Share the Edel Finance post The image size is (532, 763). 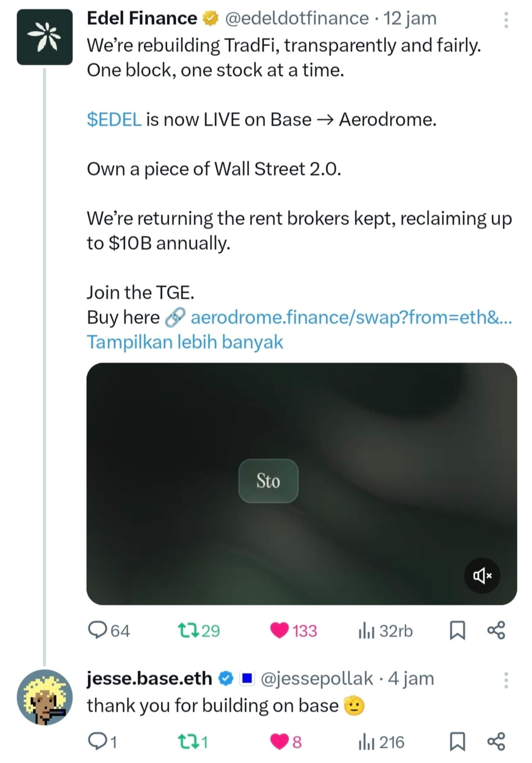click(x=496, y=630)
